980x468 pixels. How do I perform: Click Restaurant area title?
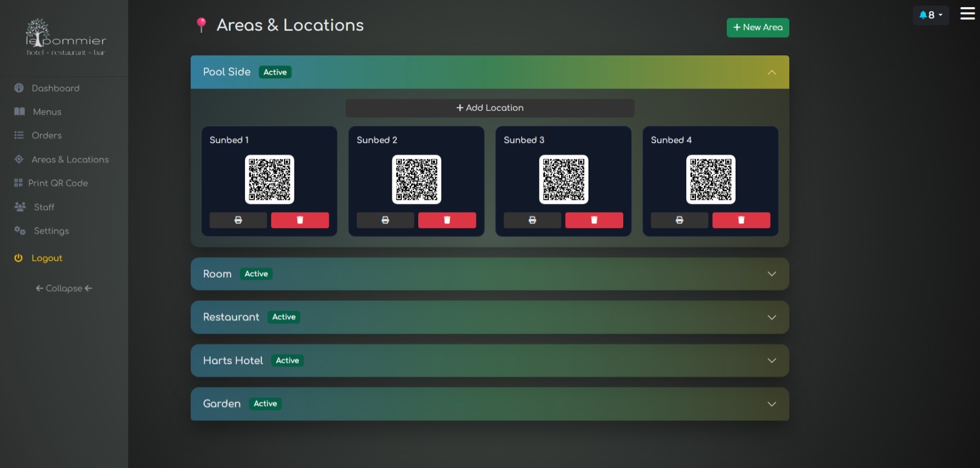(231, 317)
